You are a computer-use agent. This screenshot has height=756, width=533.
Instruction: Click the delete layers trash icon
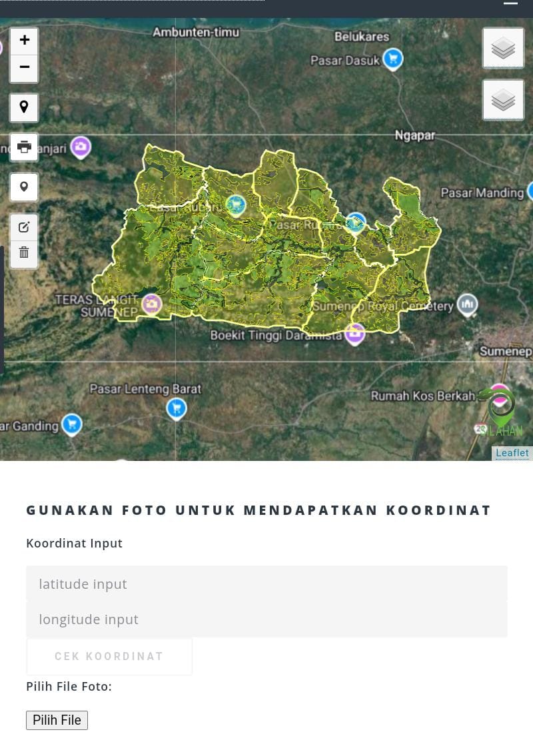24,253
